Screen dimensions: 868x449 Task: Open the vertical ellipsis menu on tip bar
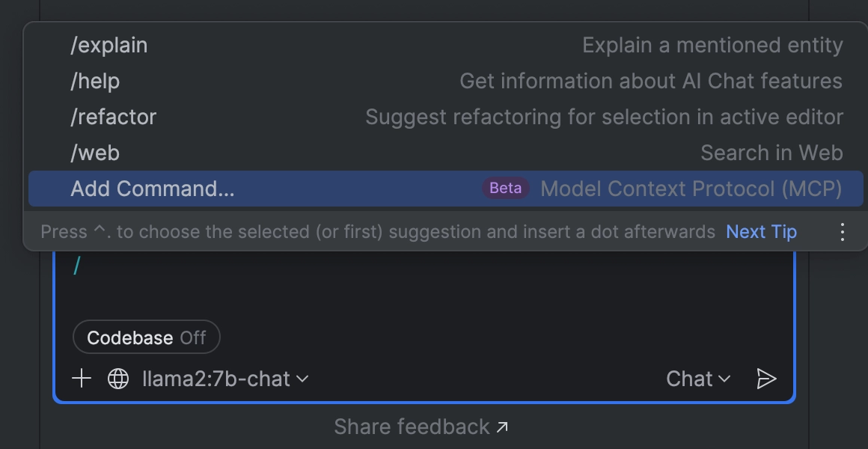click(x=843, y=231)
